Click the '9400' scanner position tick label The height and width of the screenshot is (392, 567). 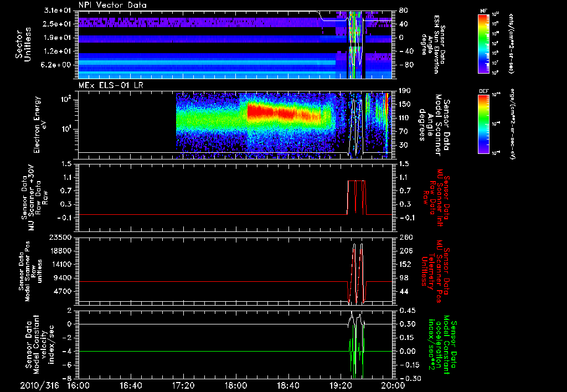62,278
